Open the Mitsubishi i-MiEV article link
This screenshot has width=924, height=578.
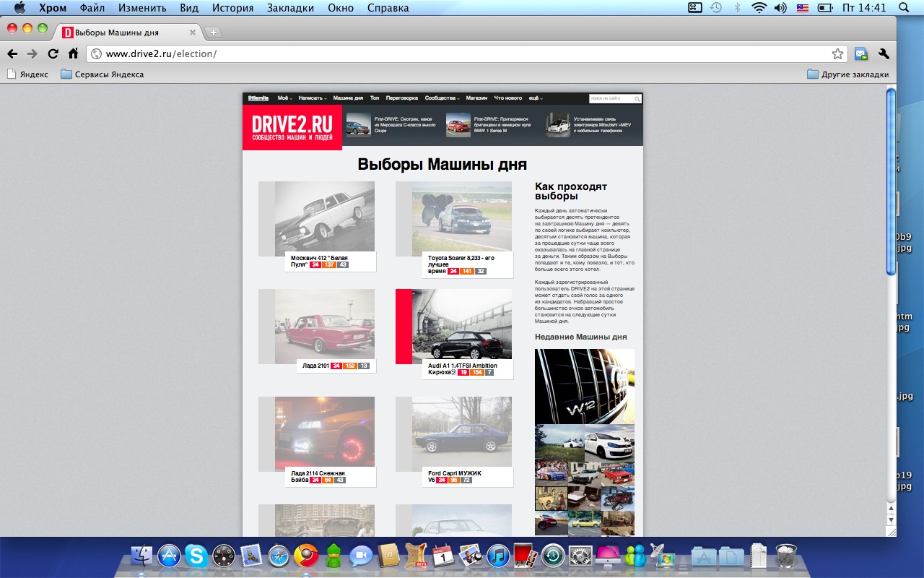pyautogui.click(x=603, y=125)
